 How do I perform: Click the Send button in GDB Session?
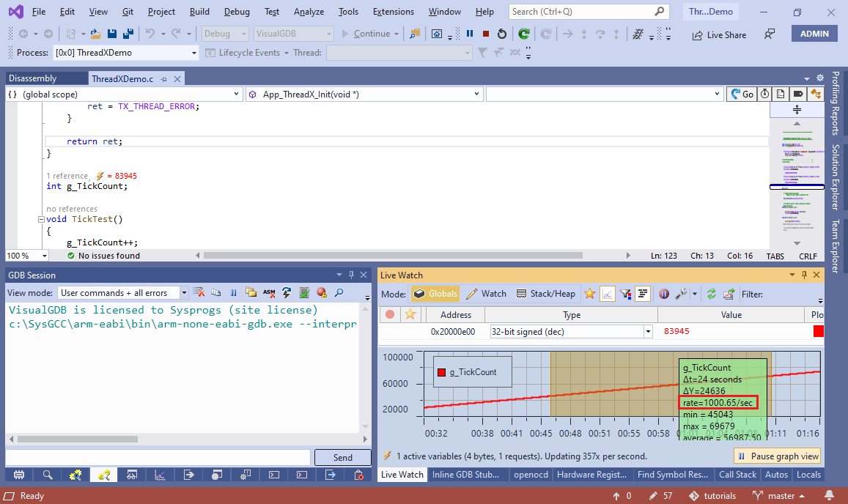click(343, 458)
